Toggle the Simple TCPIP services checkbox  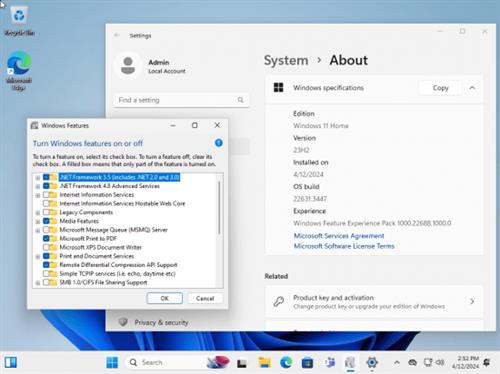46,273
